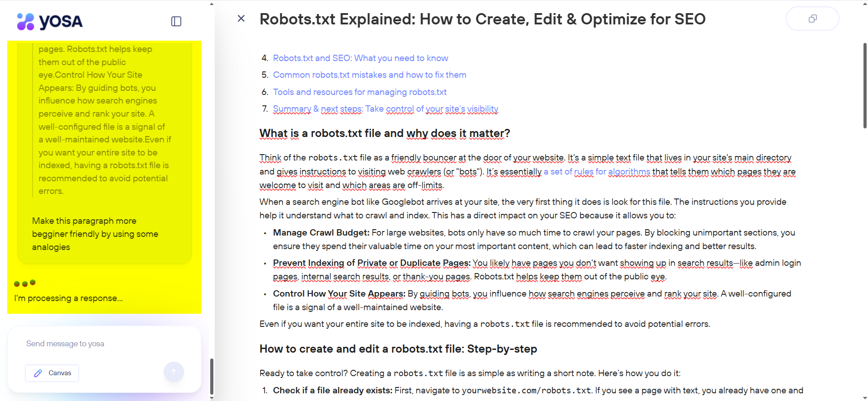Click the 'What is a robots.txt file' heading

point(384,133)
